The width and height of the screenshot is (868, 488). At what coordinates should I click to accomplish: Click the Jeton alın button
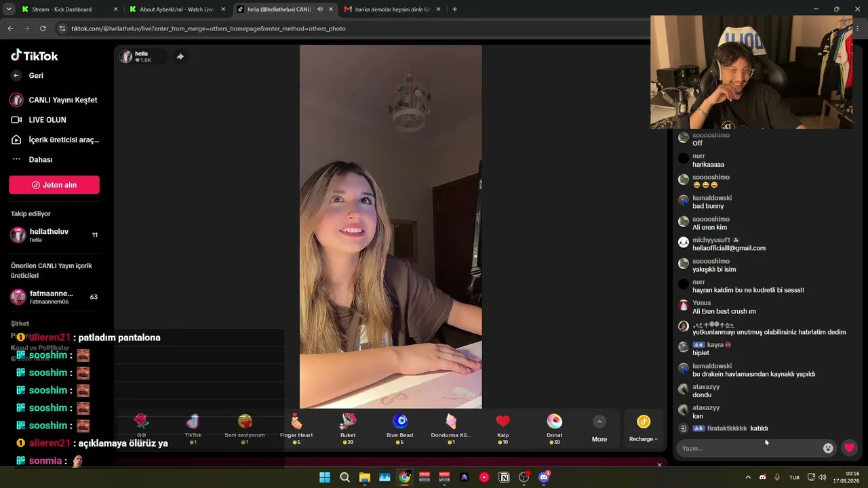point(54,185)
